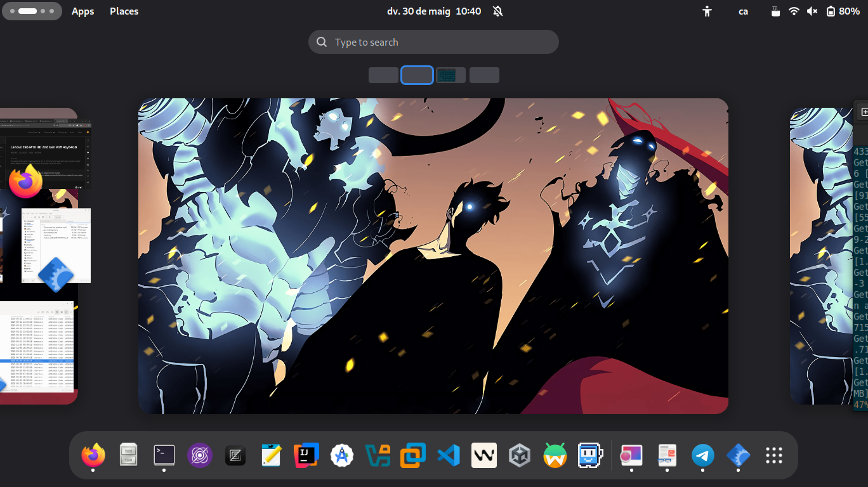Open the Places menu
Image resolution: width=868 pixels, height=487 pixels.
[124, 11]
